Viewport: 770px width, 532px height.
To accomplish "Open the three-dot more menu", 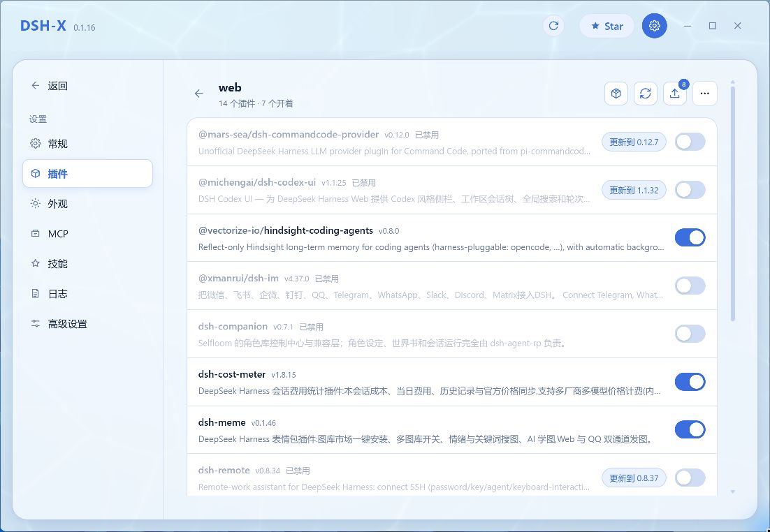I will [x=705, y=94].
